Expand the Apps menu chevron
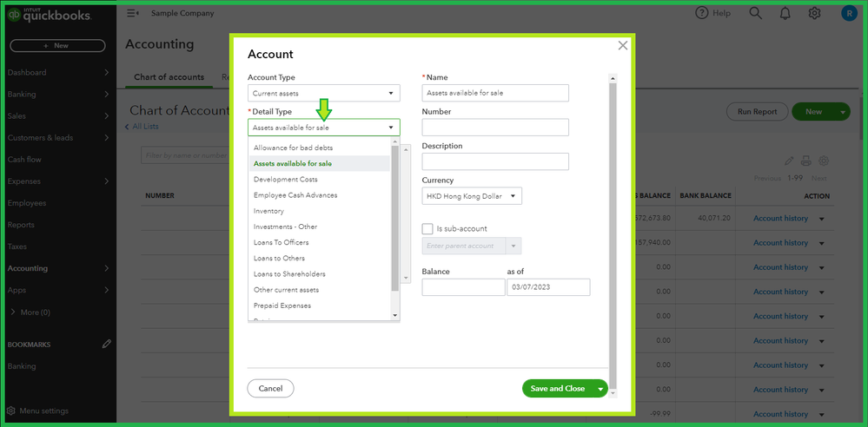 [x=106, y=290]
